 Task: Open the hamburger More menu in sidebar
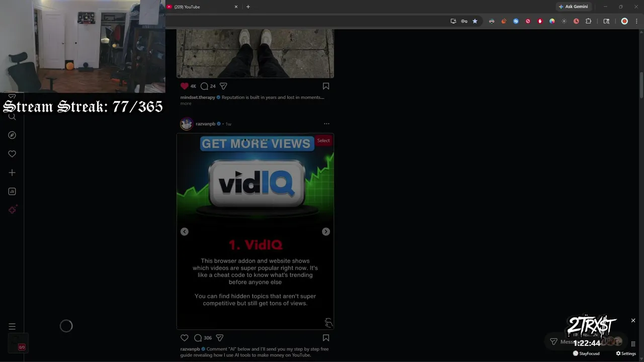coord(12,326)
